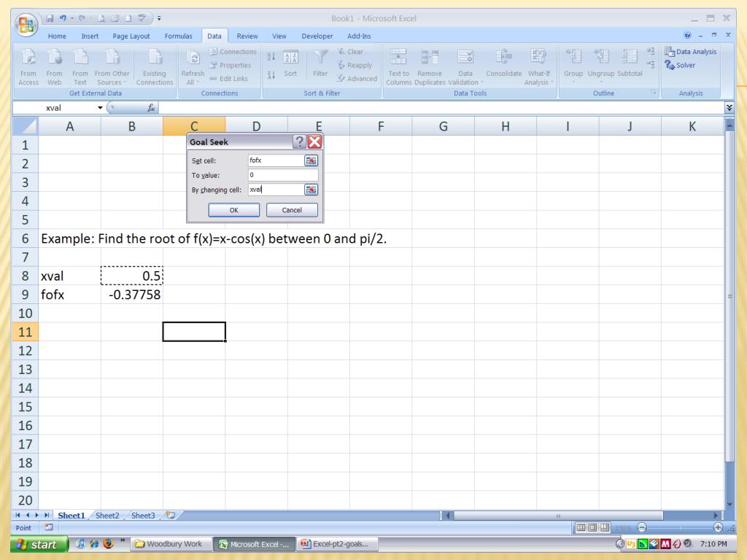Click the Goal Seek help question mark
Image resolution: width=747 pixels, height=560 pixels.
click(298, 141)
